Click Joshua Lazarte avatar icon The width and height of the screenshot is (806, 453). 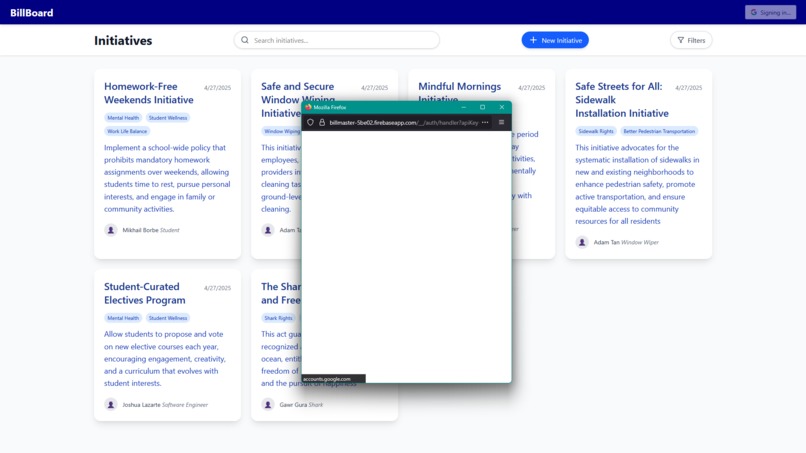[111, 405]
